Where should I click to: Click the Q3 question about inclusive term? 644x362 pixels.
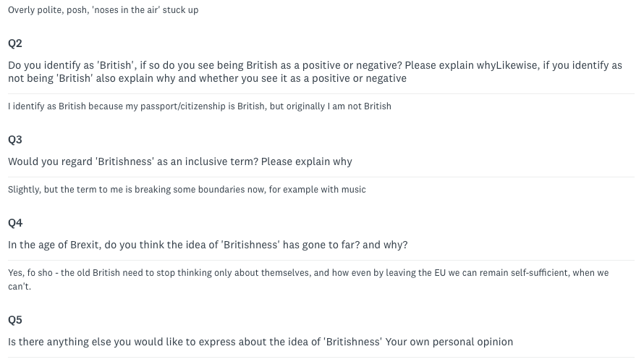pos(180,161)
